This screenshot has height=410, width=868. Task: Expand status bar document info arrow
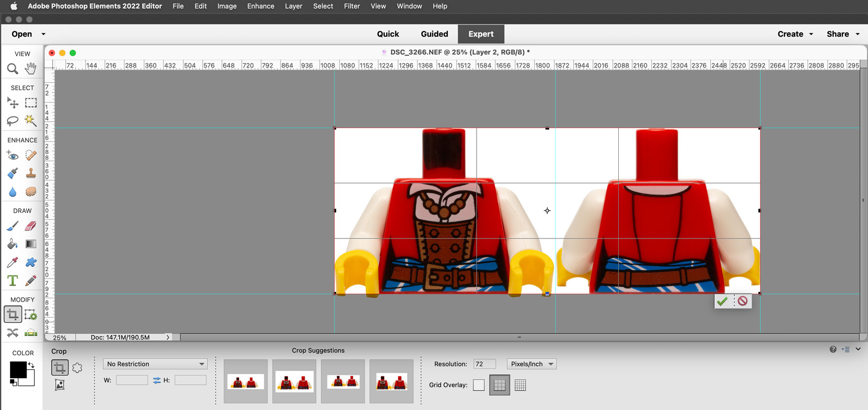pyautogui.click(x=168, y=337)
